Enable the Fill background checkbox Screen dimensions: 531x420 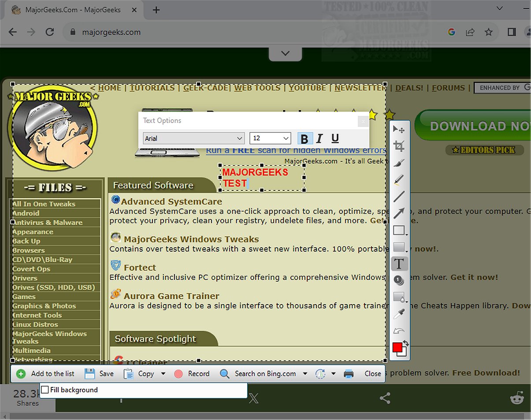coord(45,390)
